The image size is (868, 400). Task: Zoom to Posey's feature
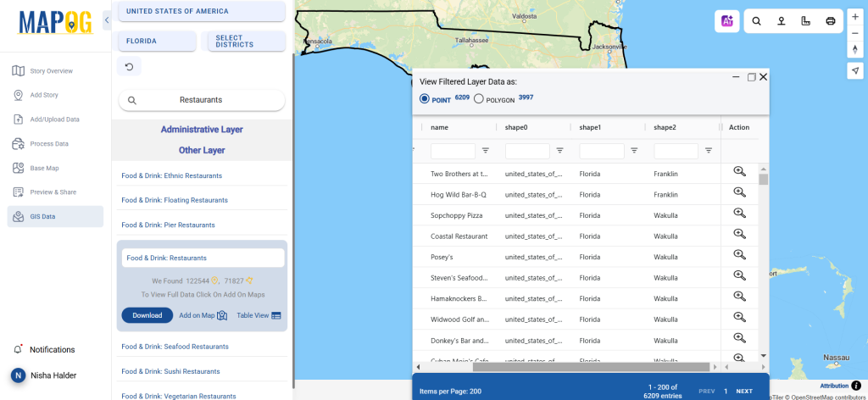coord(739,254)
